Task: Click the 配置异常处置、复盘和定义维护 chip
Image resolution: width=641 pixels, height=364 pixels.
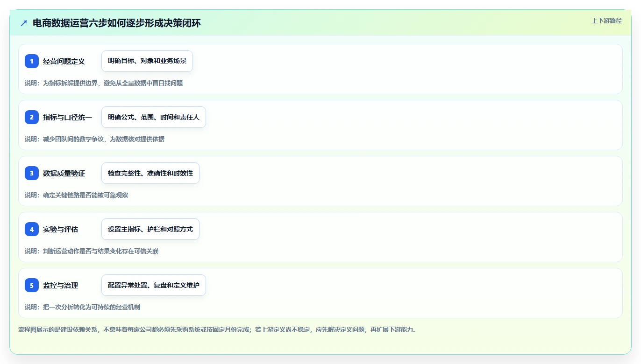Action: click(x=154, y=285)
